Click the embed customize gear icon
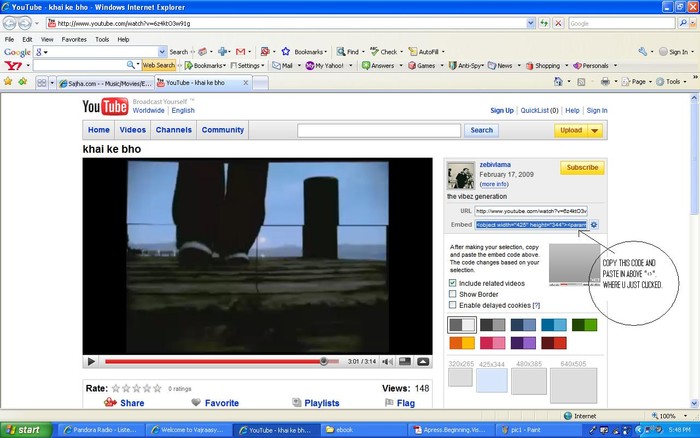 (593, 225)
